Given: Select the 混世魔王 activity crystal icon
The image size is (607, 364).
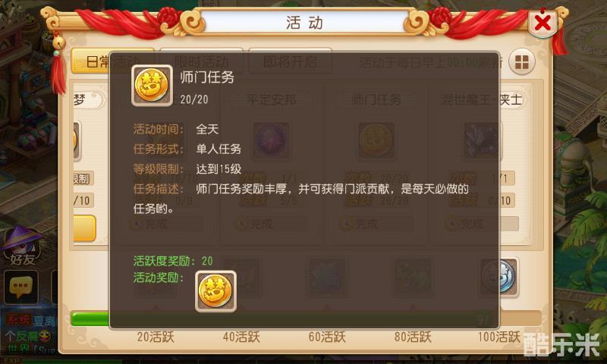Looking at the screenshot, I should pyautogui.click(x=482, y=140).
